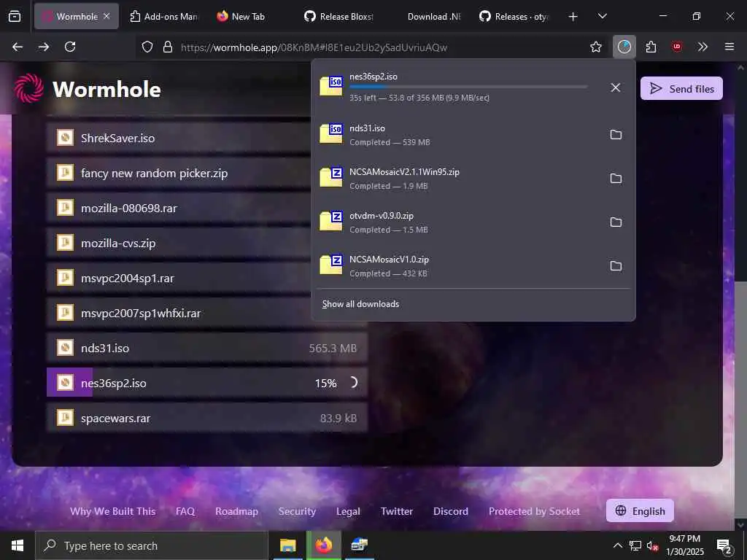Click the Wormhole logo icon

pyautogui.click(x=29, y=88)
